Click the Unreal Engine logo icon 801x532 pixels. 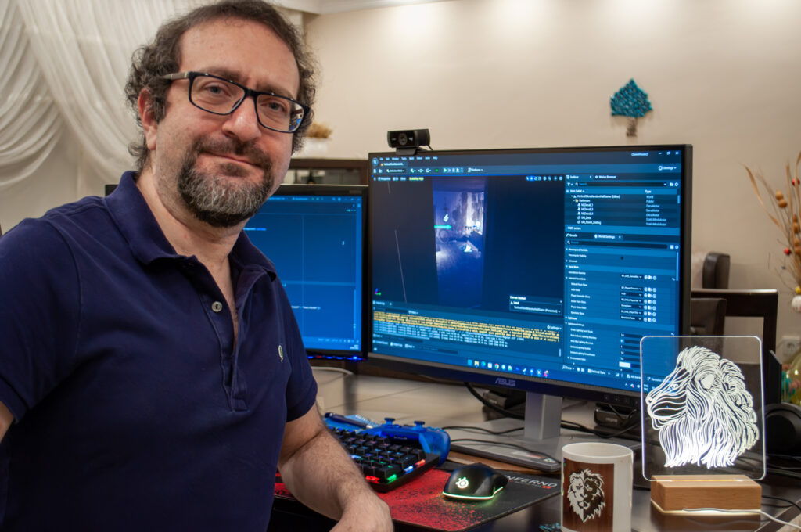pos(375,162)
